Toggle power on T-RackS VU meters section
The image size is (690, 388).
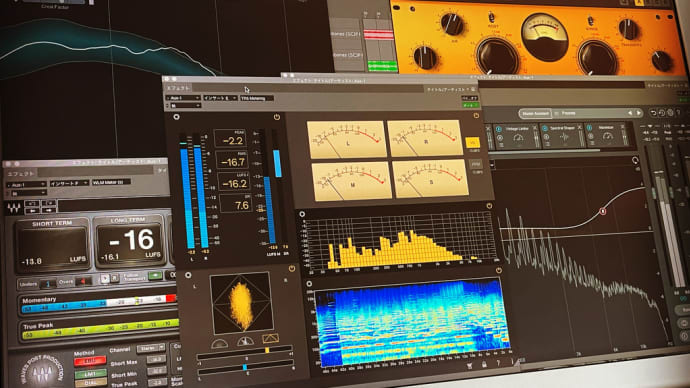pyautogui.click(x=476, y=115)
